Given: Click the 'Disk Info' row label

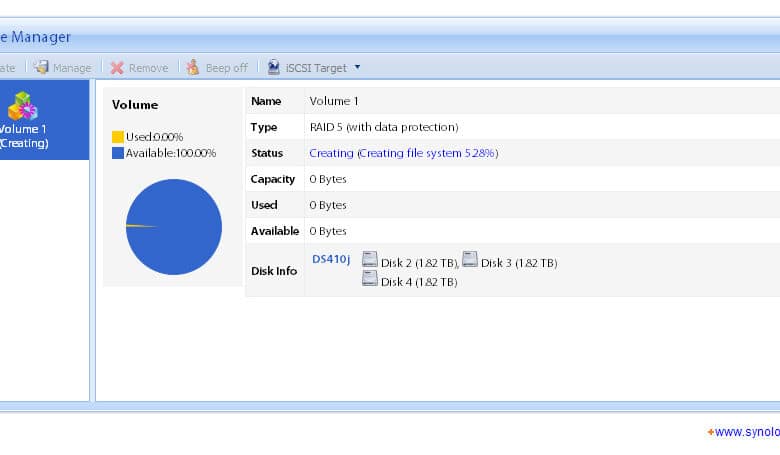Looking at the screenshot, I should [274, 271].
